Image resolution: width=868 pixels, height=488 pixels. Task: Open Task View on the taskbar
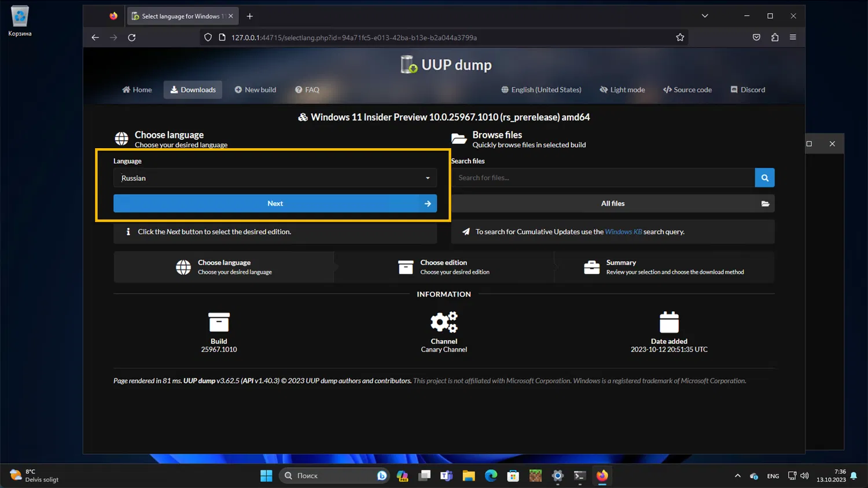[425, 476]
